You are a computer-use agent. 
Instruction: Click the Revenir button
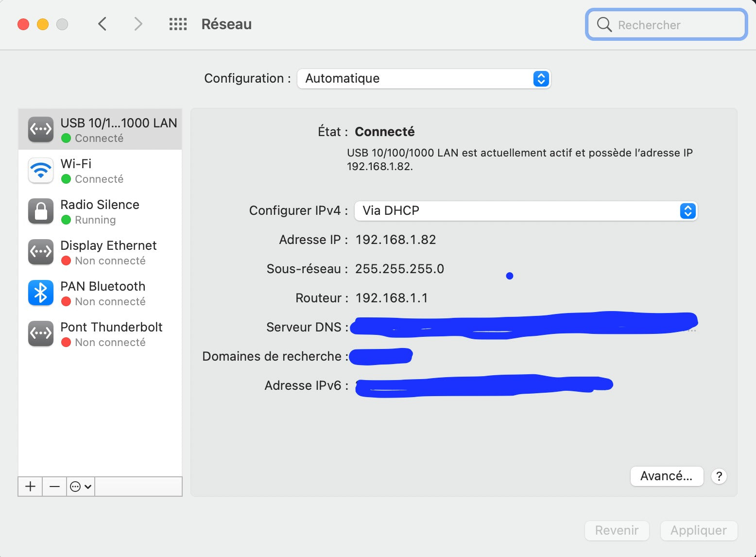617,530
